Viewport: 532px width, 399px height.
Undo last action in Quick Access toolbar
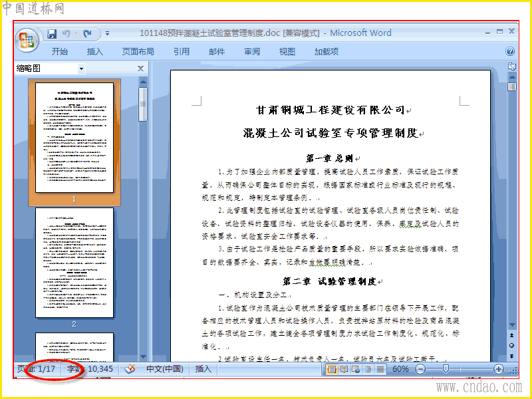click(x=66, y=33)
